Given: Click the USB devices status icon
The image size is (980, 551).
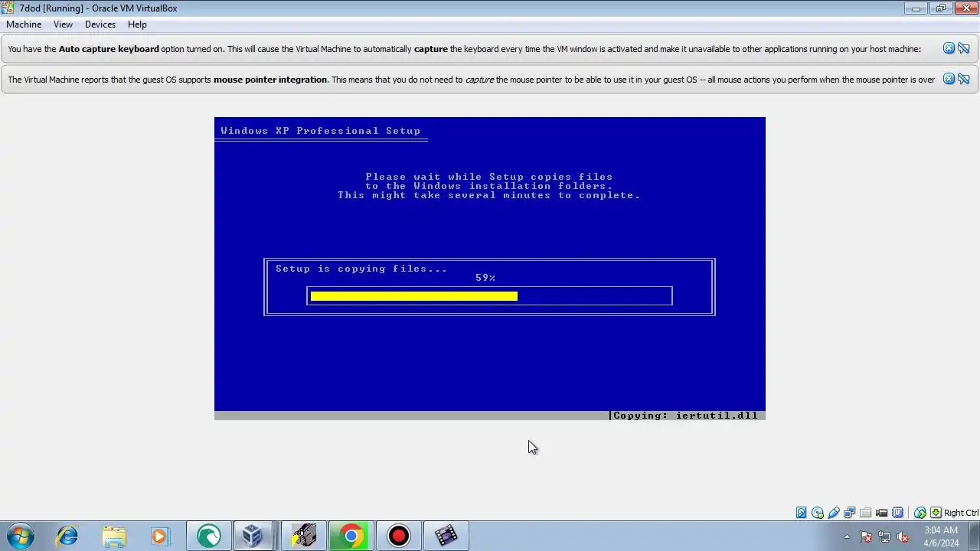Looking at the screenshot, I should coord(834,513).
